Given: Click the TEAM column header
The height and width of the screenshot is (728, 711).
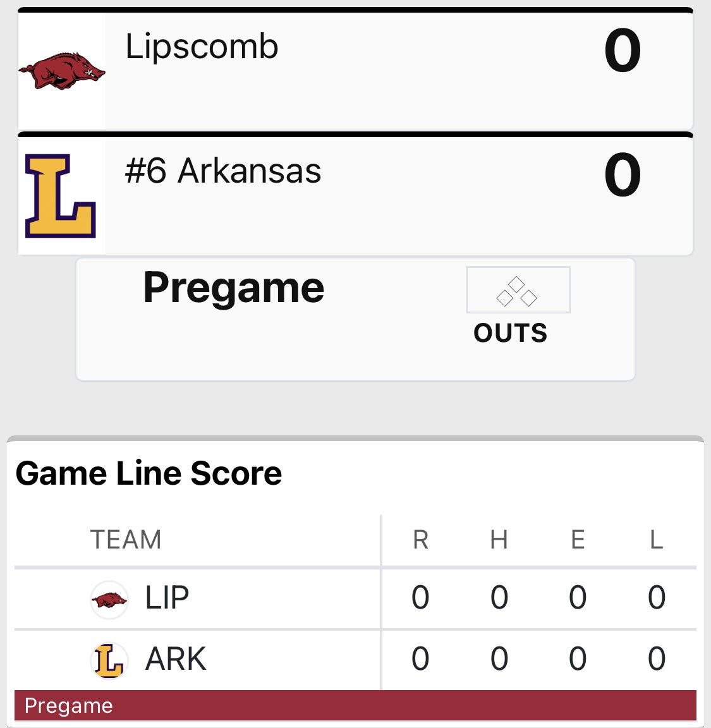Looking at the screenshot, I should (125, 540).
